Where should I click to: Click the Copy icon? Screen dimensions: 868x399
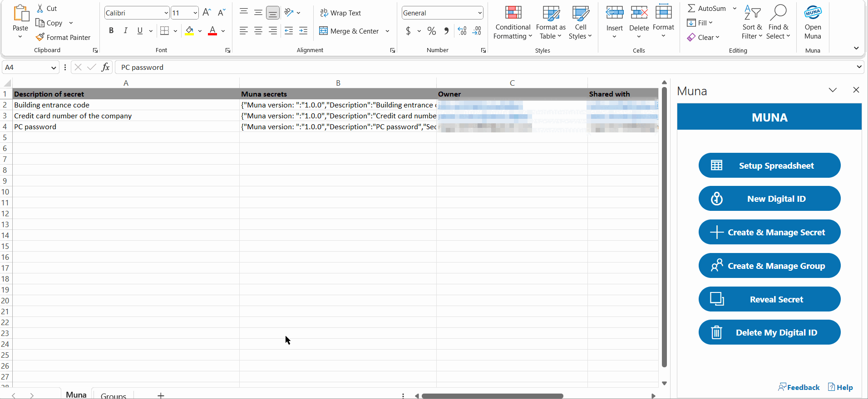40,23
